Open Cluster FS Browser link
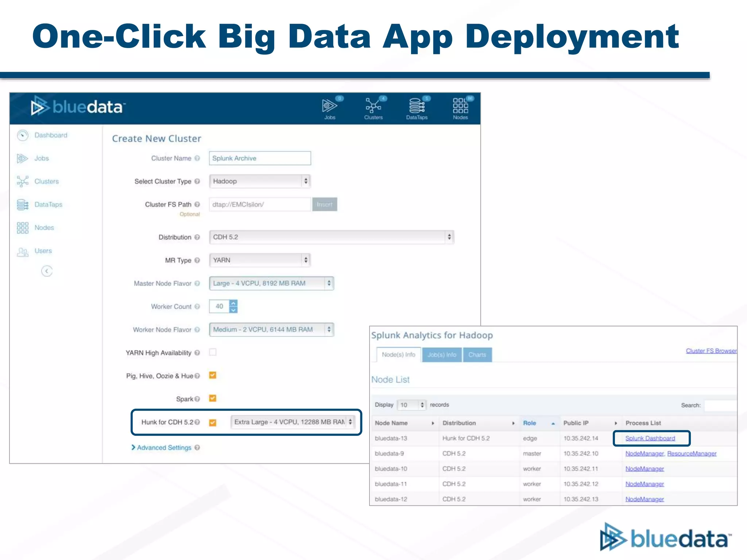The width and height of the screenshot is (747, 560). tap(711, 351)
